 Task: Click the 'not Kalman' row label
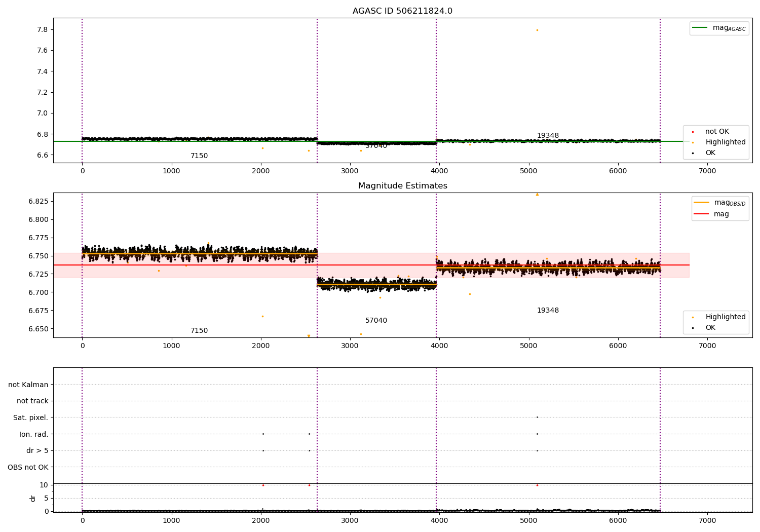tap(28, 385)
